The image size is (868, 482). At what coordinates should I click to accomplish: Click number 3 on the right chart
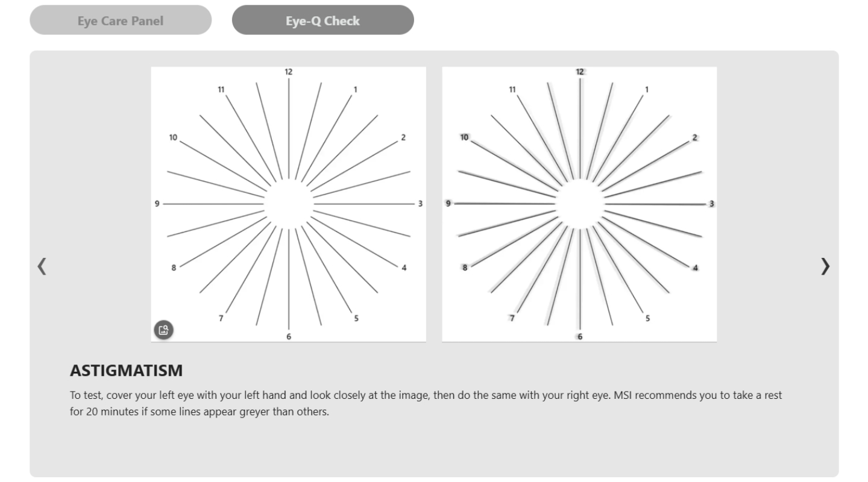pyautogui.click(x=711, y=204)
